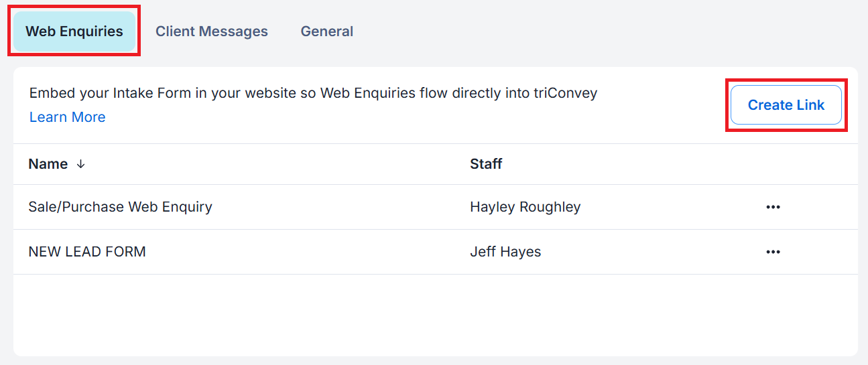Open the General tab

click(x=327, y=31)
